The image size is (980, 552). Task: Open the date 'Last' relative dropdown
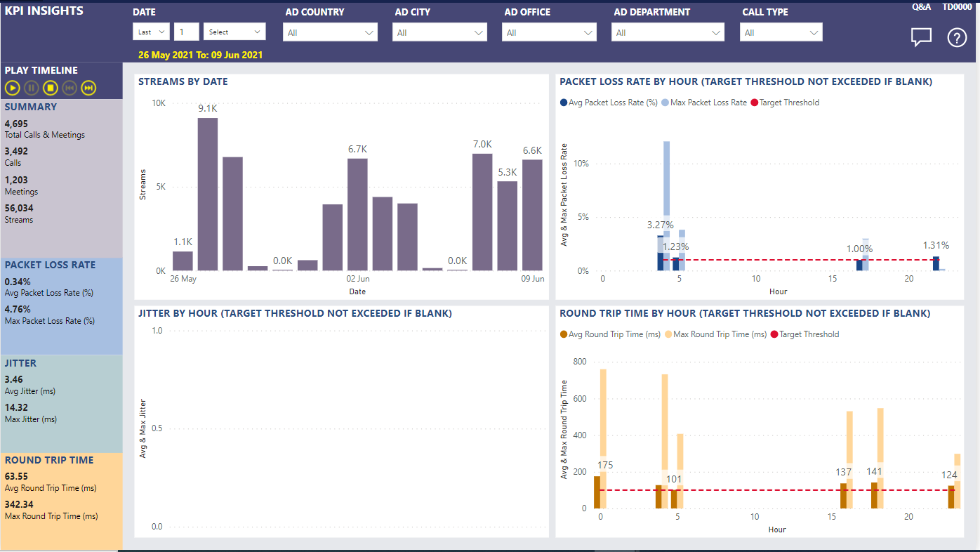(x=151, y=32)
